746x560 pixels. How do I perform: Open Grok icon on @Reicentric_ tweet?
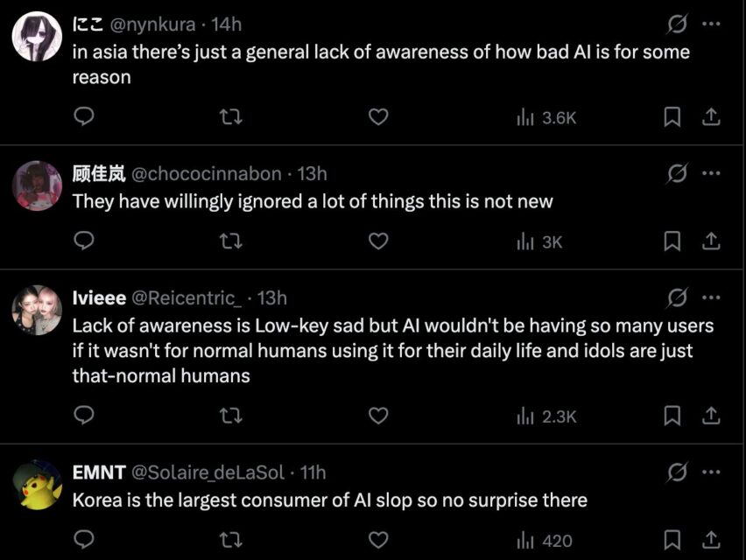tap(677, 297)
